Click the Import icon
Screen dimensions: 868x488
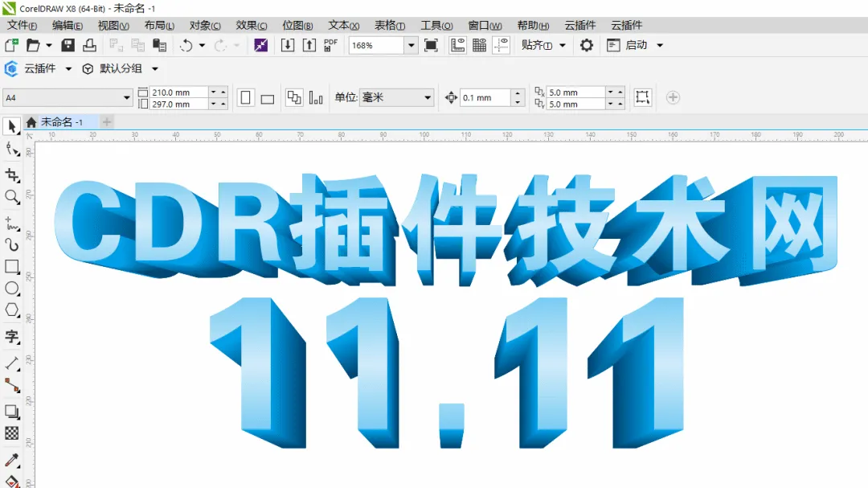287,45
